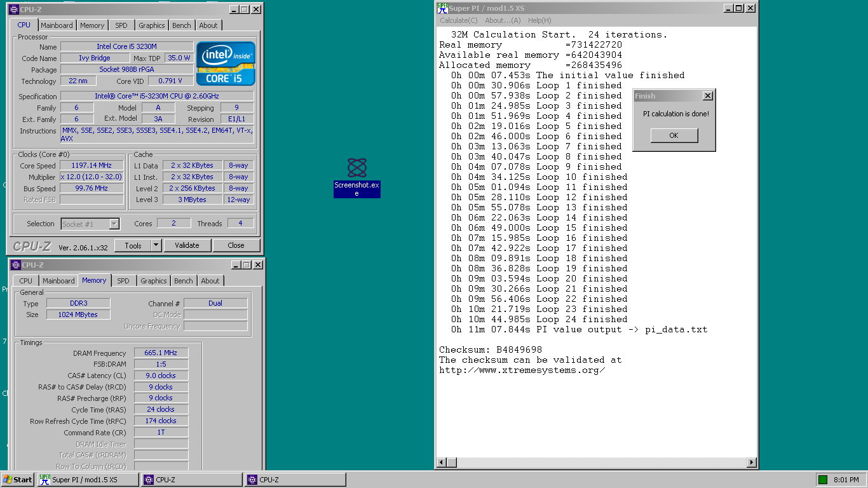Click the tRFC value 174 clocks
Viewport: 868px width, 488px height.
click(161, 421)
